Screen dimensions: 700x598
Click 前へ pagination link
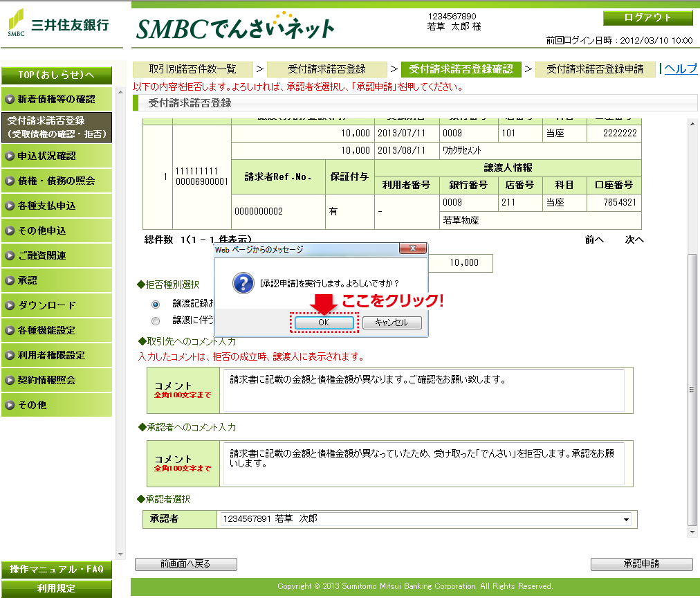(594, 240)
